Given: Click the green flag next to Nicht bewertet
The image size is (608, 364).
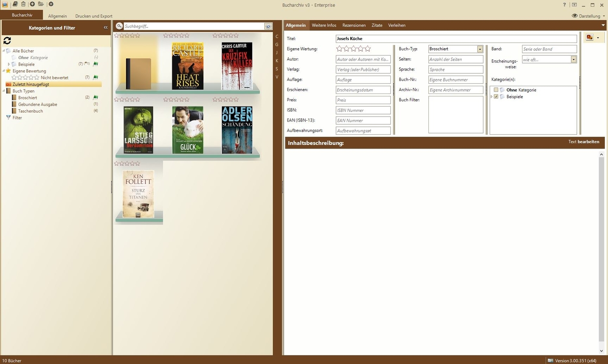Looking at the screenshot, I should tap(96, 77).
